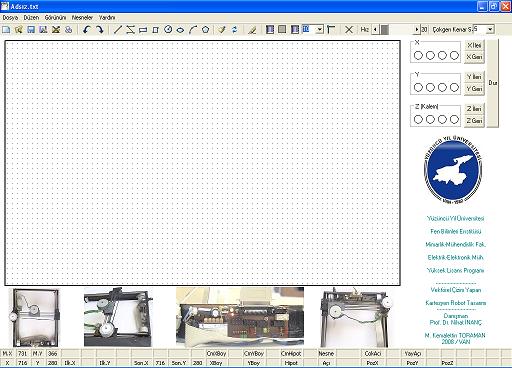The height and width of the screenshot is (368, 512).
Task: Click the Hız speed slider thumb
Action: point(385,30)
